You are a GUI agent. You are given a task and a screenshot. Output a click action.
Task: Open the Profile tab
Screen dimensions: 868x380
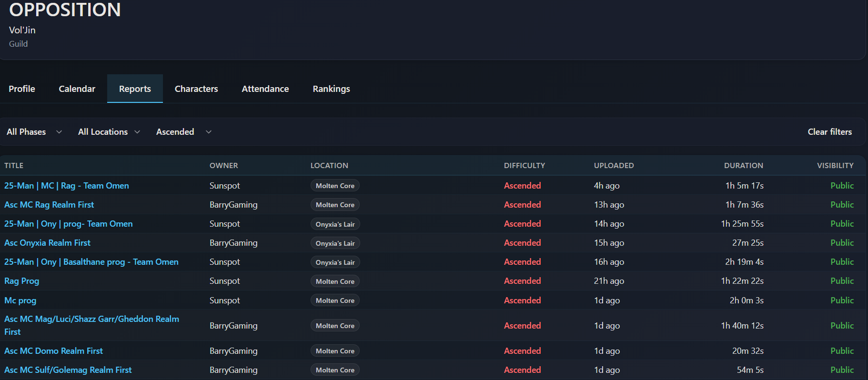22,89
